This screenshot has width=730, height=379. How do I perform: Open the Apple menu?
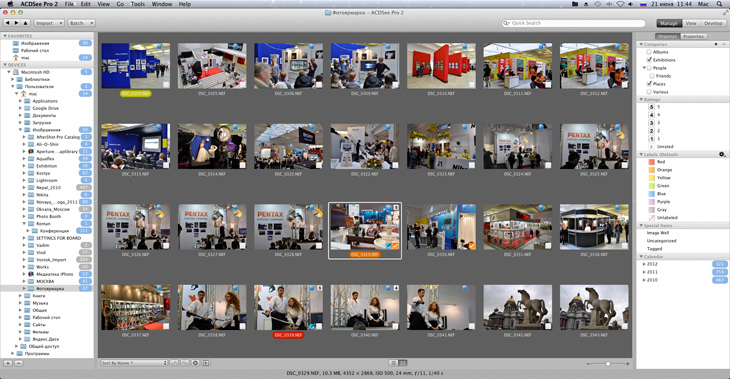pyautogui.click(x=10, y=4)
